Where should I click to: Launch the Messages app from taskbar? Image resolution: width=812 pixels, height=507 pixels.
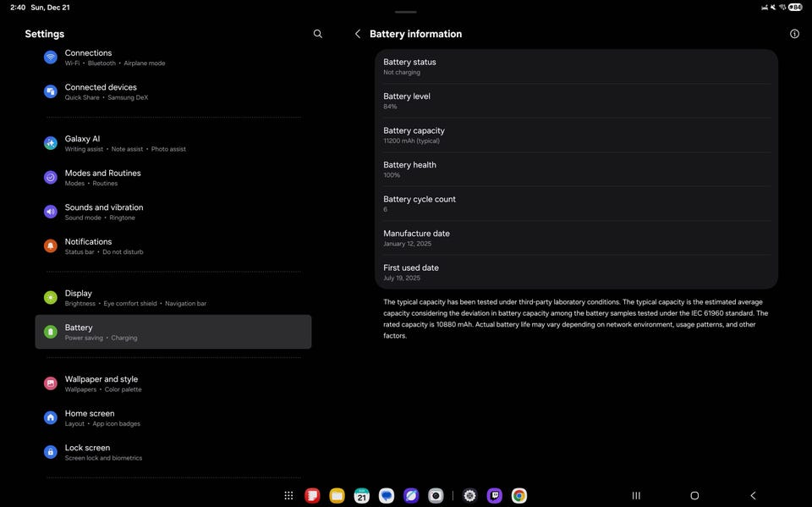click(387, 496)
